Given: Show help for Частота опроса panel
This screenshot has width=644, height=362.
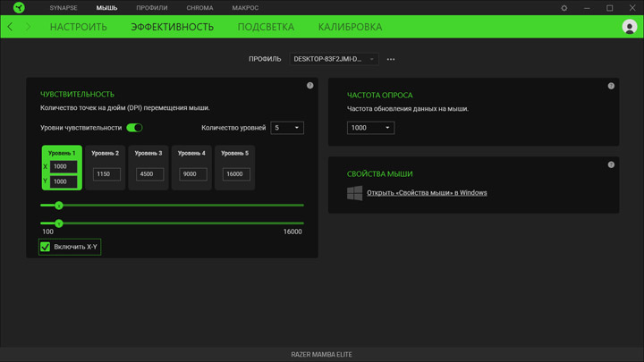Looking at the screenshot, I should point(611,86).
